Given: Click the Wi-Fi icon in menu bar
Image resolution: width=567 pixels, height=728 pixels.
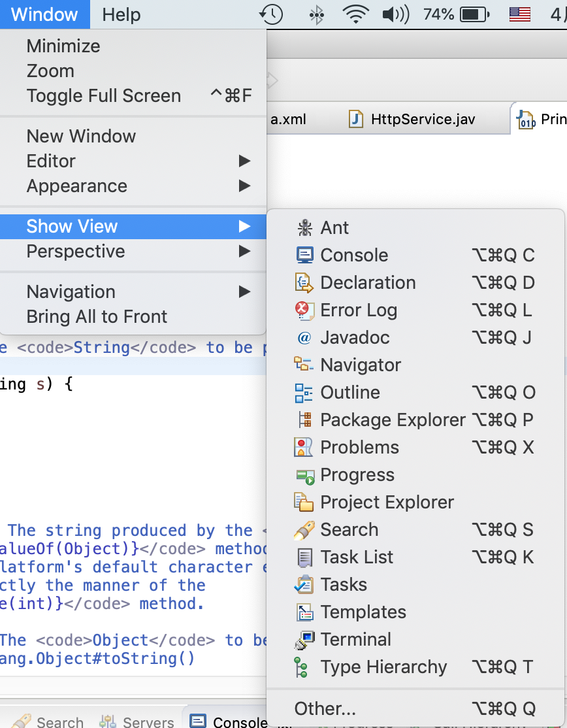Looking at the screenshot, I should pyautogui.click(x=355, y=14).
